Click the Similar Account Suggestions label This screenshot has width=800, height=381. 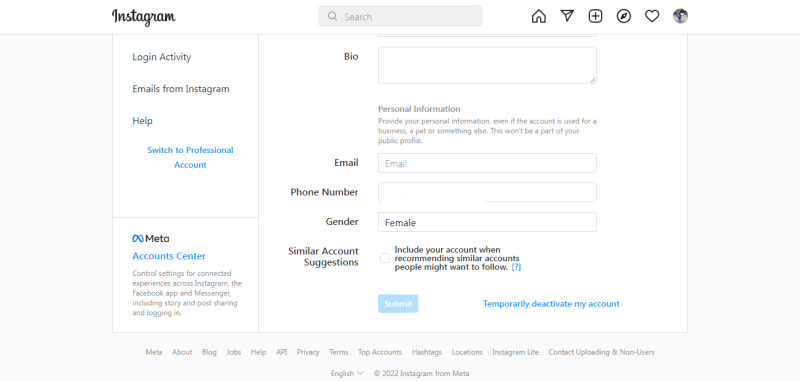click(x=323, y=257)
